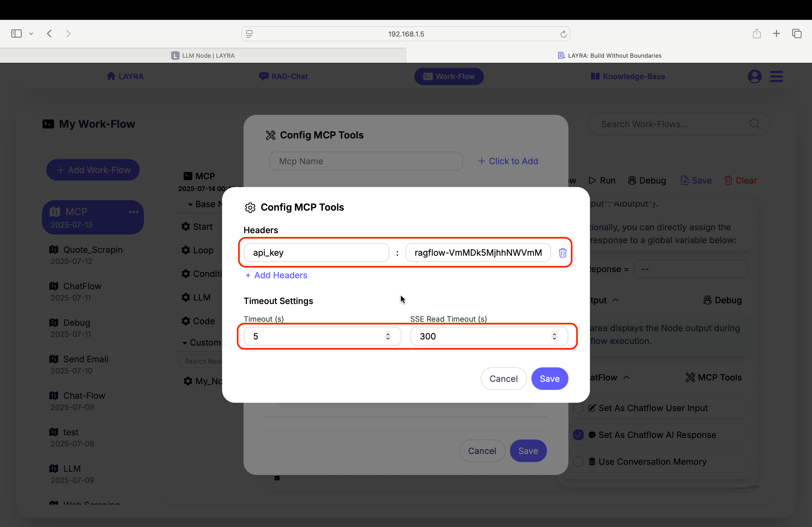Open MCP Tools in the node panel
This screenshot has width=812, height=527.
tap(714, 377)
